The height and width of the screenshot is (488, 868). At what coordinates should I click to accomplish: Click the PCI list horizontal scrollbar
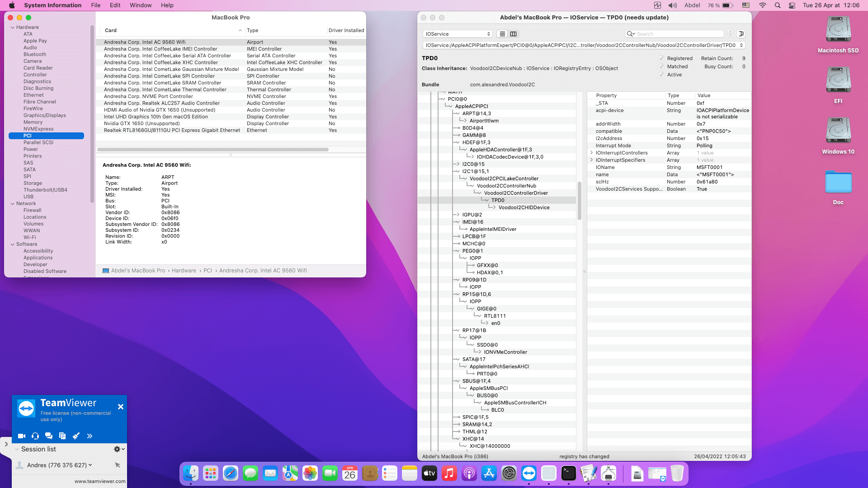212,150
